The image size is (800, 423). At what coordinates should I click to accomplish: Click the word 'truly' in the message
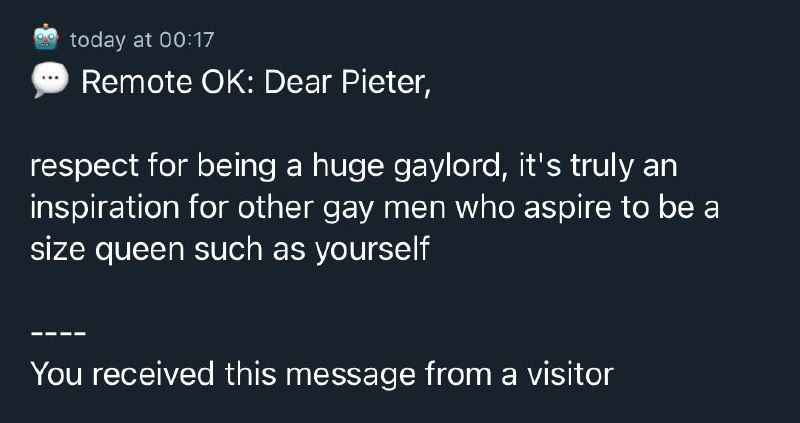pos(601,168)
